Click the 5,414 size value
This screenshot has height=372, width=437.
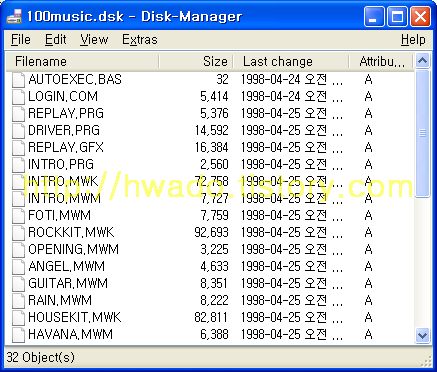(x=214, y=97)
